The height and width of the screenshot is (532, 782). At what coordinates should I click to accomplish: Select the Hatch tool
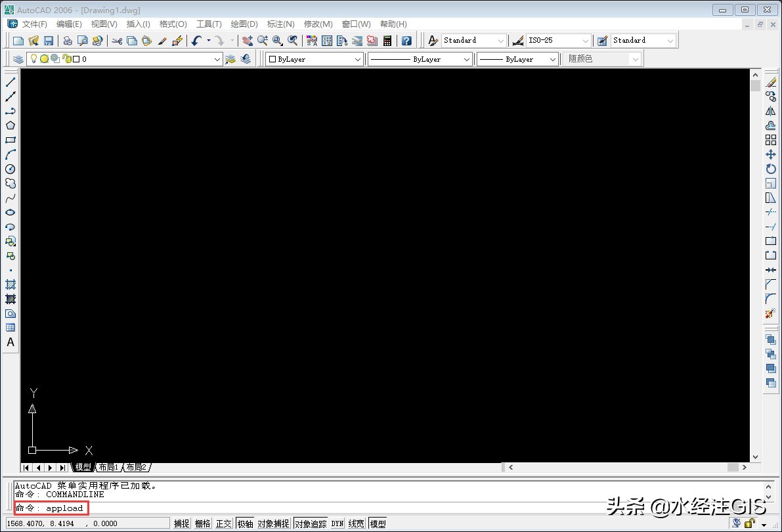tap(11, 284)
